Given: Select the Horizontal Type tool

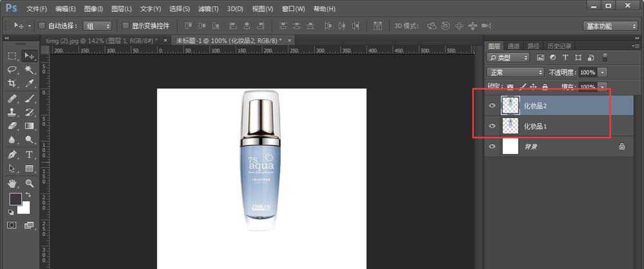Looking at the screenshot, I should 30,154.
